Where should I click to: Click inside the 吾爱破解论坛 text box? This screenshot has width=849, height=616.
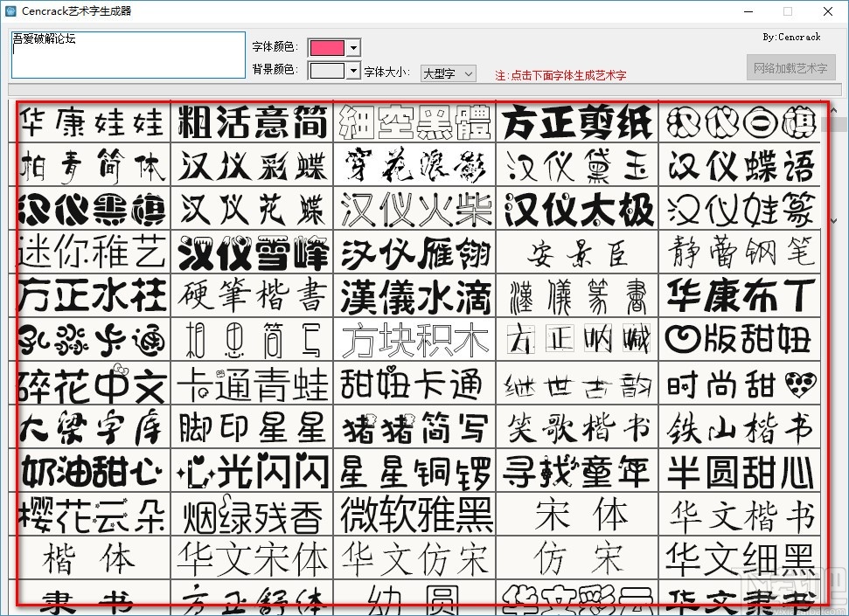(127, 54)
